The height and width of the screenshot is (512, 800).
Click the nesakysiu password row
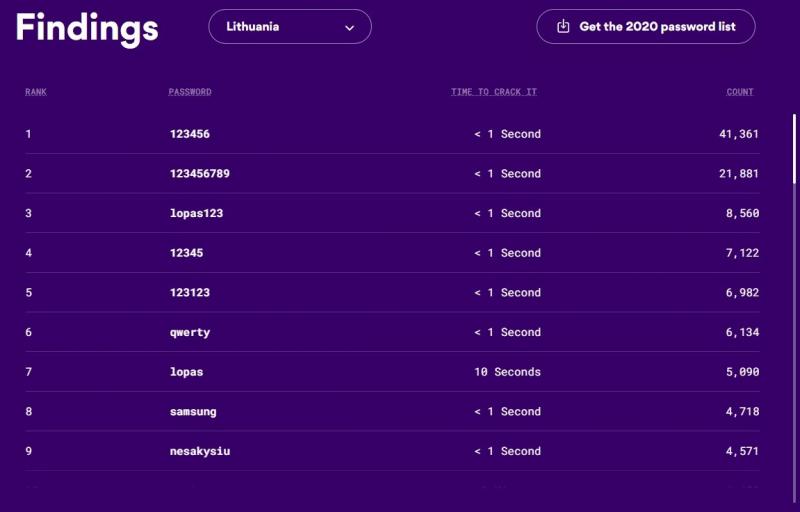coord(392,451)
